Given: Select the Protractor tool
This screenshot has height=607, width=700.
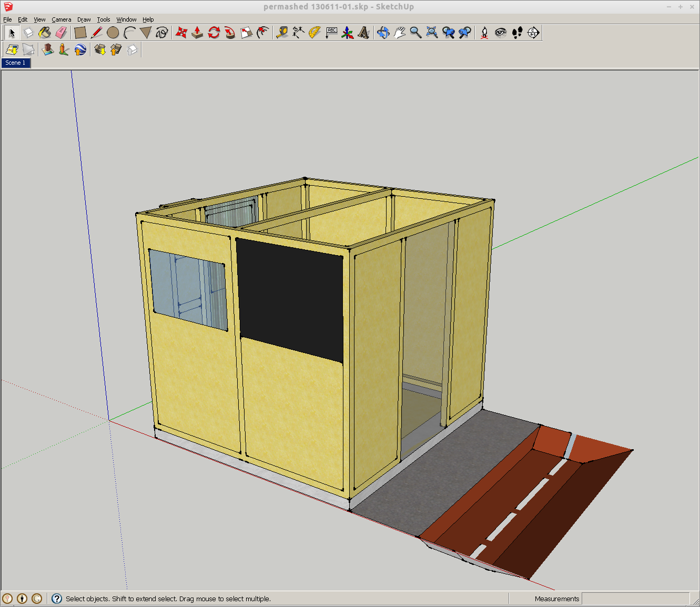Looking at the screenshot, I should [x=315, y=33].
